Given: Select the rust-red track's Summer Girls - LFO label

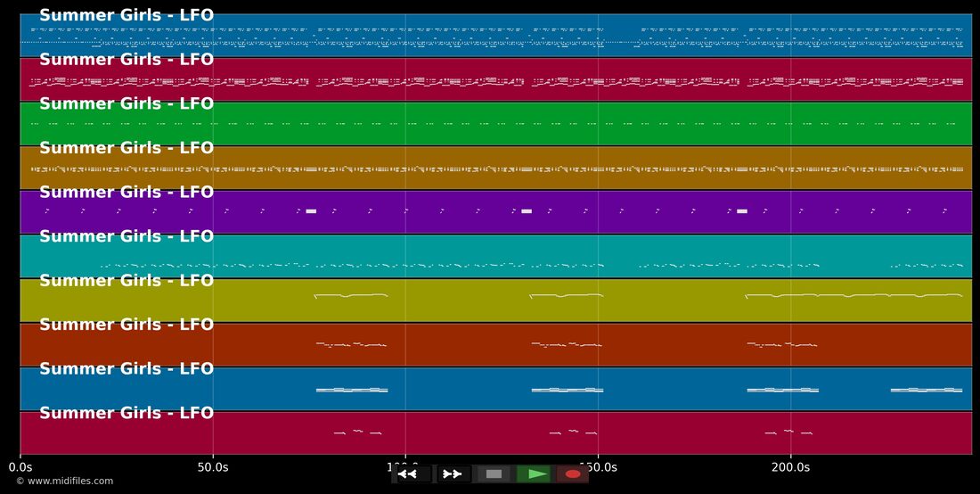Looking at the screenshot, I should pos(127,325).
